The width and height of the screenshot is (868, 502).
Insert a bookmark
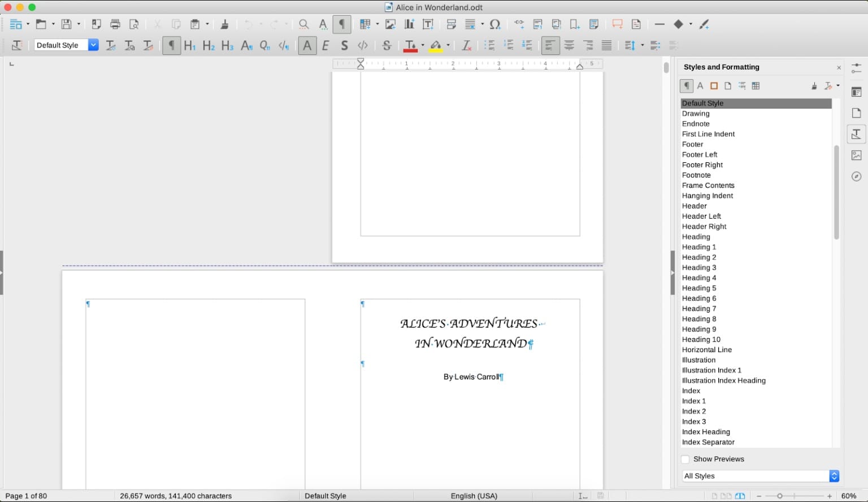pos(575,24)
